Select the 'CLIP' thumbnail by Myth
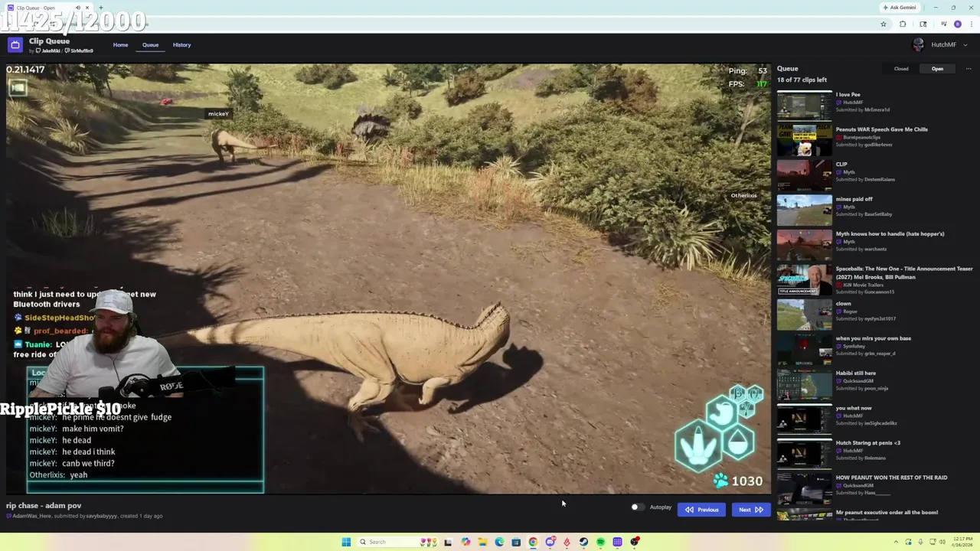This screenshot has height=551, width=980. click(804, 175)
